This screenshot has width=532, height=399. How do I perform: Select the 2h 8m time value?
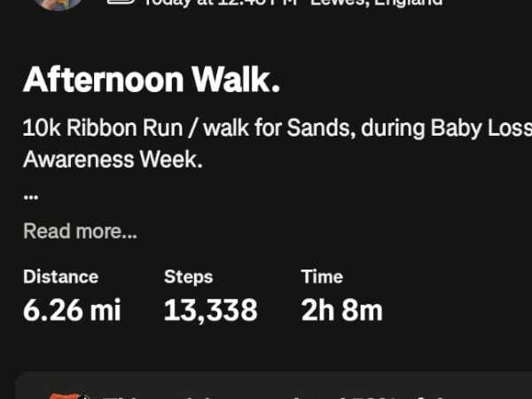[341, 310]
